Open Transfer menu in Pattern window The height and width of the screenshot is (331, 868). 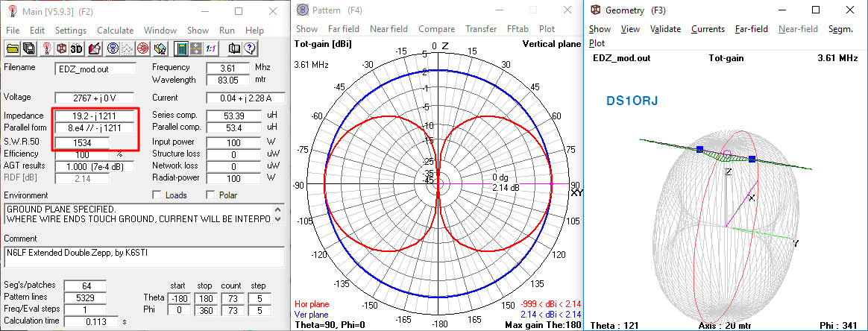point(481,29)
